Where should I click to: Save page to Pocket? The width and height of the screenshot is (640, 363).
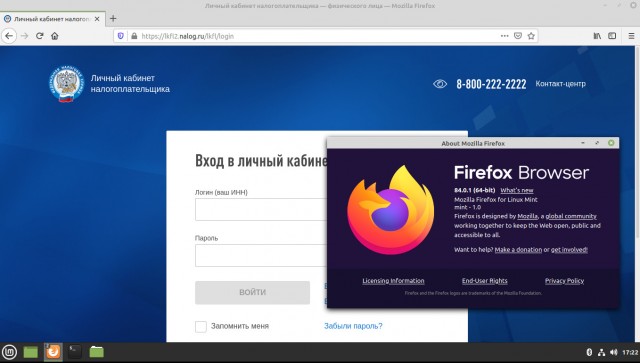coord(518,36)
